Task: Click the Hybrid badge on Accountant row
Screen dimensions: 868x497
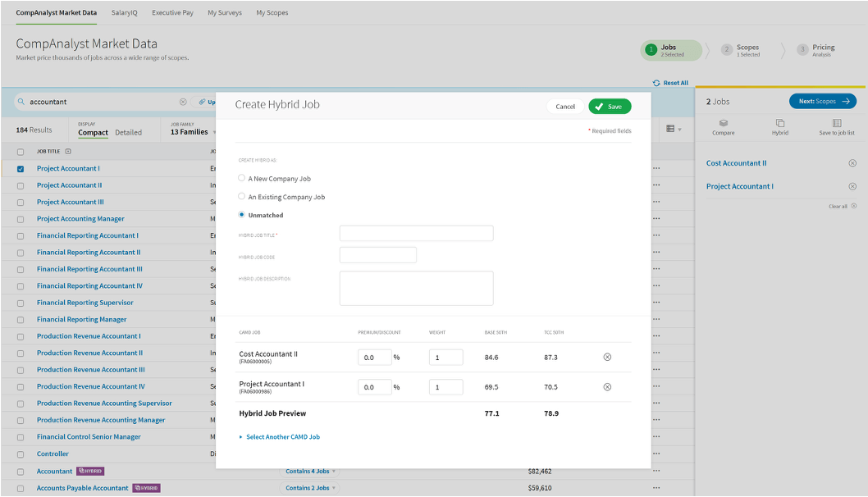Action: pyautogui.click(x=90, y=471)
